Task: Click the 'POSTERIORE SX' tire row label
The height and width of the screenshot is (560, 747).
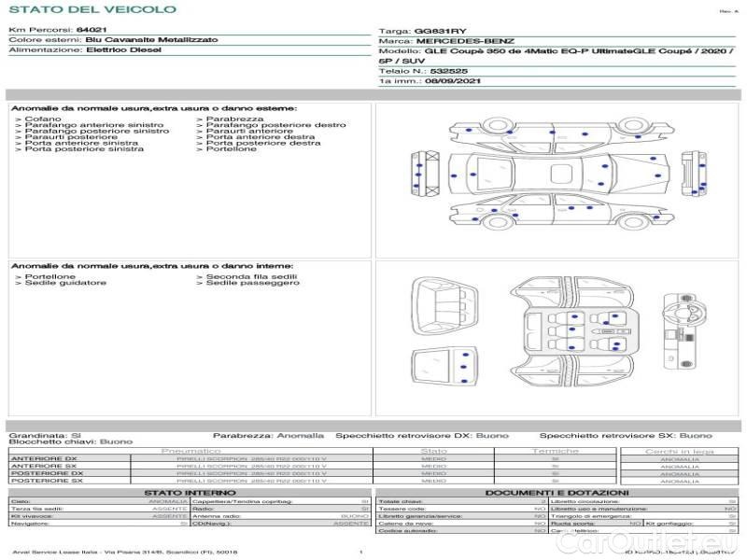Action: 47,481
